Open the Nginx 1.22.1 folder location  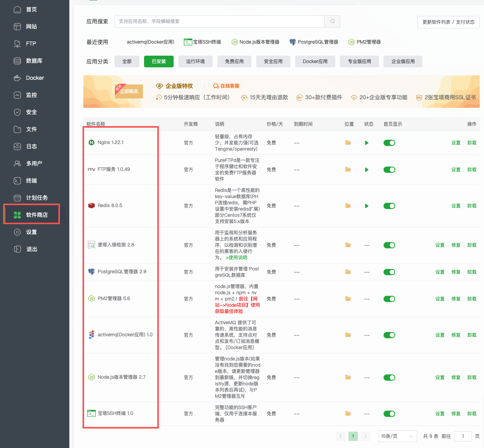click(348, 143)
